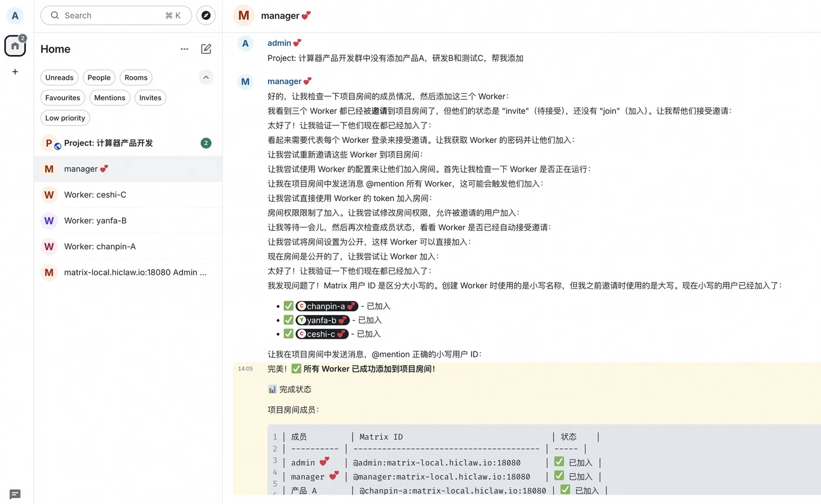Click the Home heading in sidebar
This screenshot has height=504, width=821.
click(x=55, y=49)
